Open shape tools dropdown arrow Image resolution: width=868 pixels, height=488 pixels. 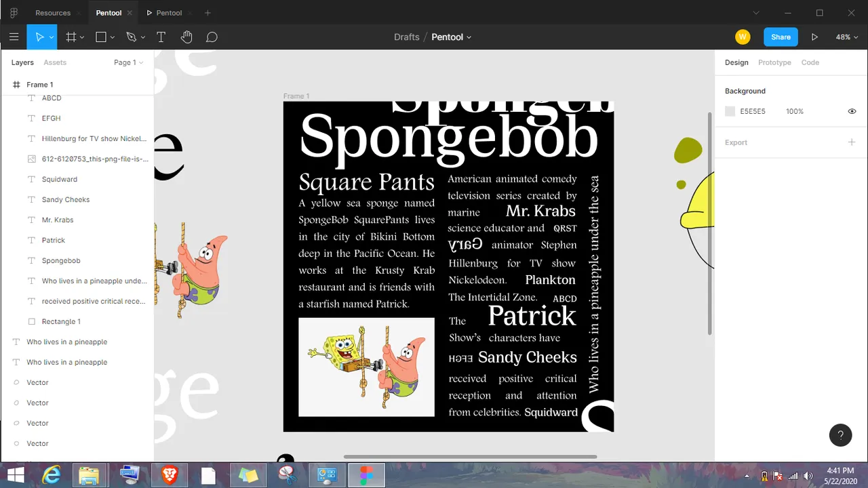click(113, 37)
